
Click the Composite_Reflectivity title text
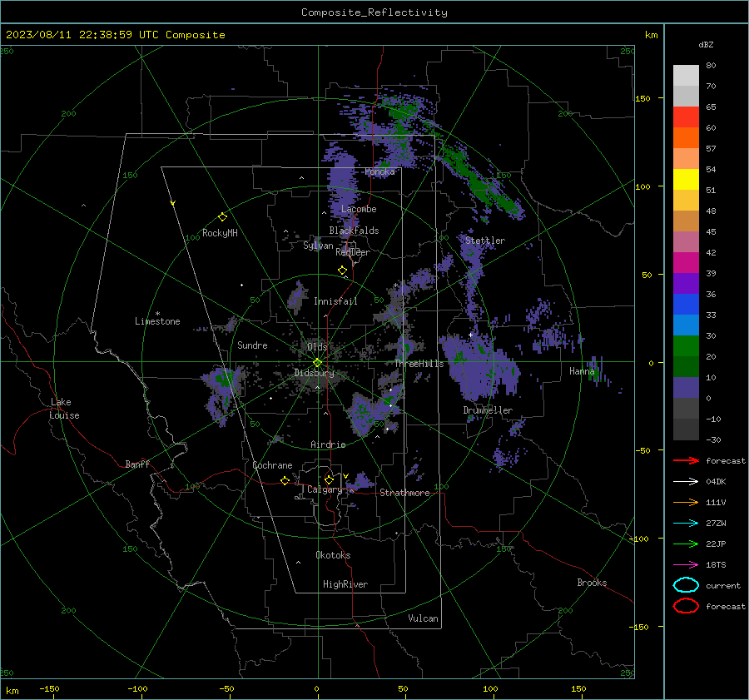[x=374, y=12]
